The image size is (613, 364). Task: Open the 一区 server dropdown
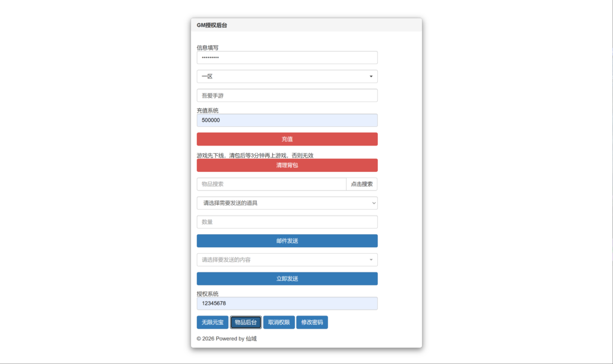pyautogui.click(x=287, y=77)
